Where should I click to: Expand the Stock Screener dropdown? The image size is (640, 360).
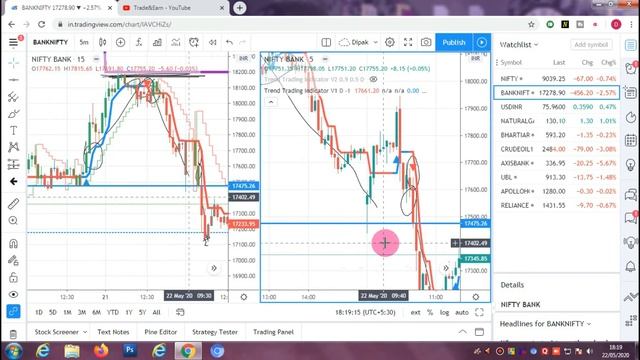(x=60, y=332)
